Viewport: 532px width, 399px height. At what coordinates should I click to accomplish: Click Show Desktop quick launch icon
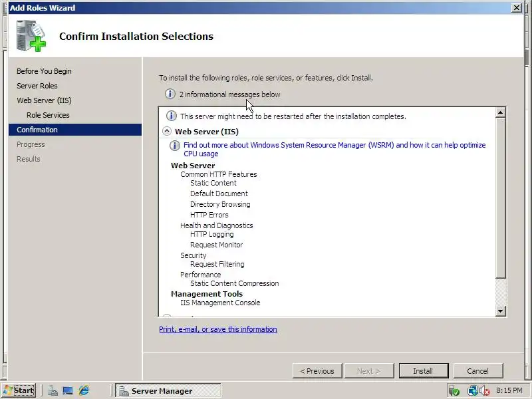(68, 391)
